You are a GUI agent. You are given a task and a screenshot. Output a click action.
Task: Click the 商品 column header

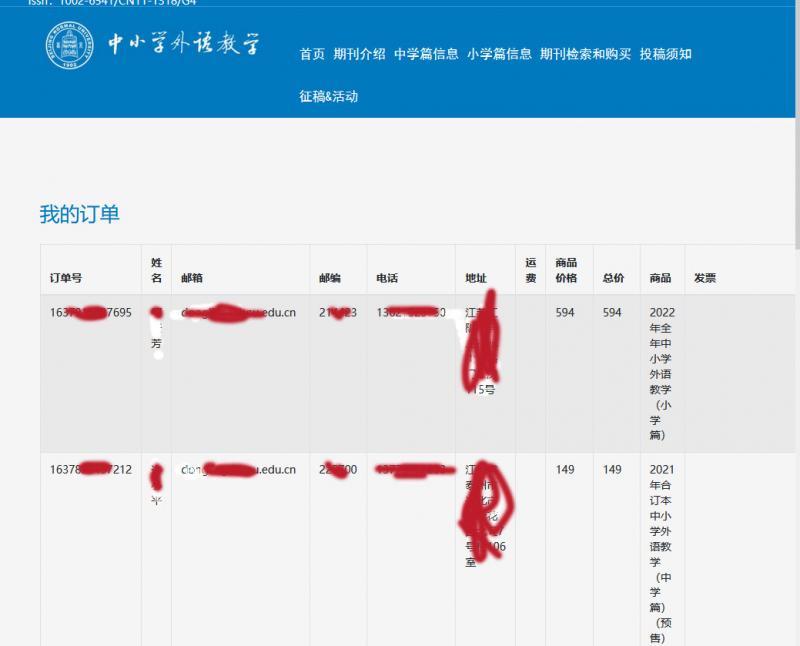660,278
